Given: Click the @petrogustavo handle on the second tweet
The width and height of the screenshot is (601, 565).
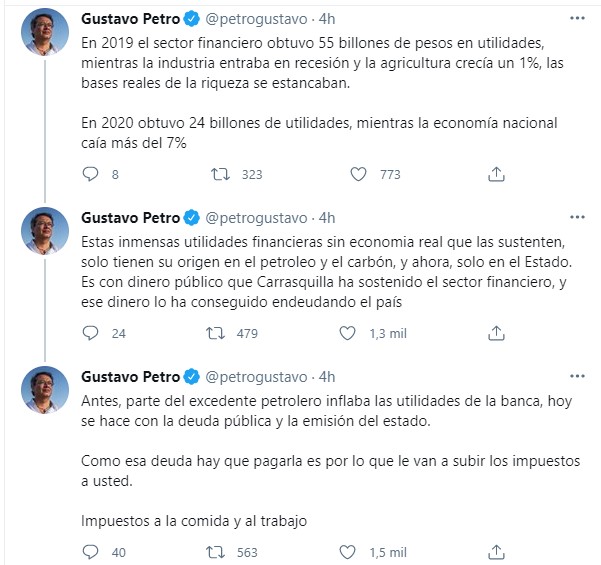Looking at the screenshot, I should [255, 217].
